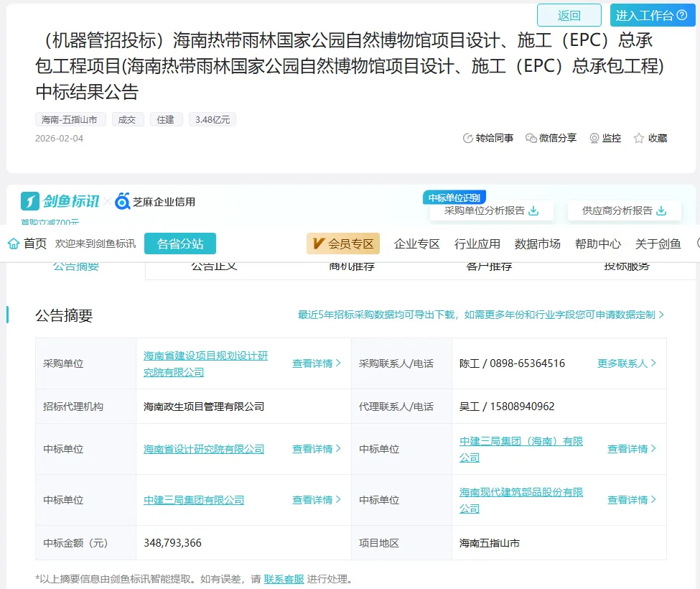Open the 会员专区 VIP section
Screen dimensions: 700x589
tap(343, 244)
